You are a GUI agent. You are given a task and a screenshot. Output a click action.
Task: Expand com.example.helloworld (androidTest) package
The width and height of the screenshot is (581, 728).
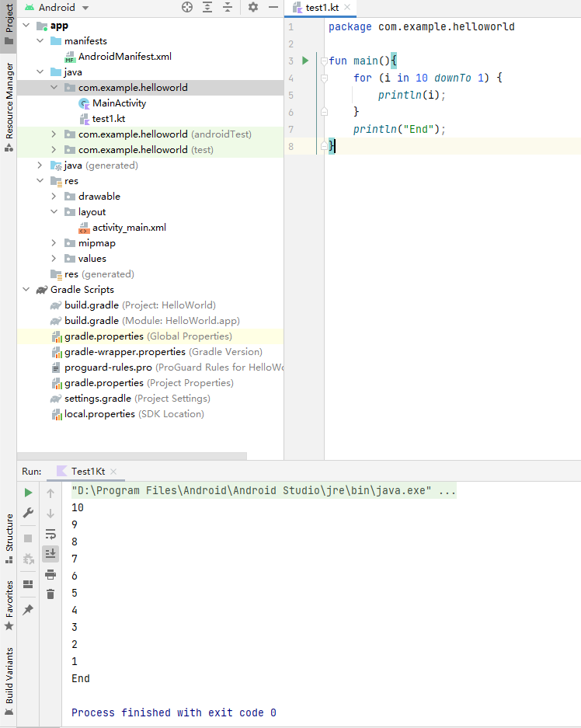tap(54, 134)
